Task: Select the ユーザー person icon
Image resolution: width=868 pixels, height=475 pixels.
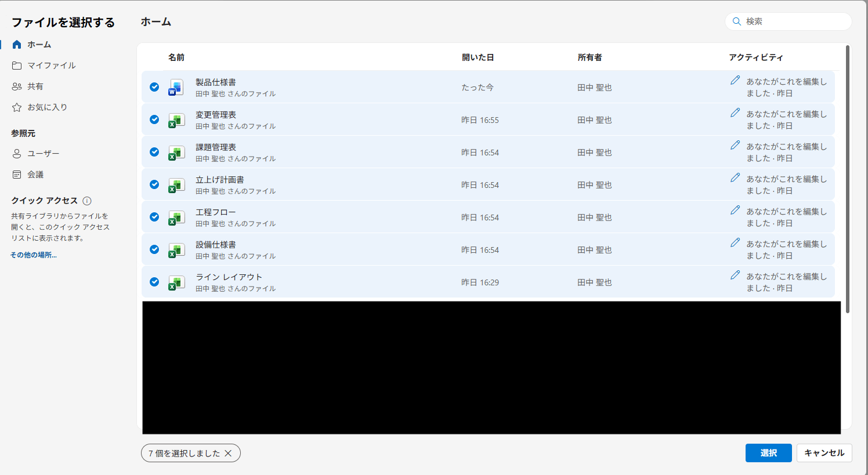Action: [x=17, y=154]
